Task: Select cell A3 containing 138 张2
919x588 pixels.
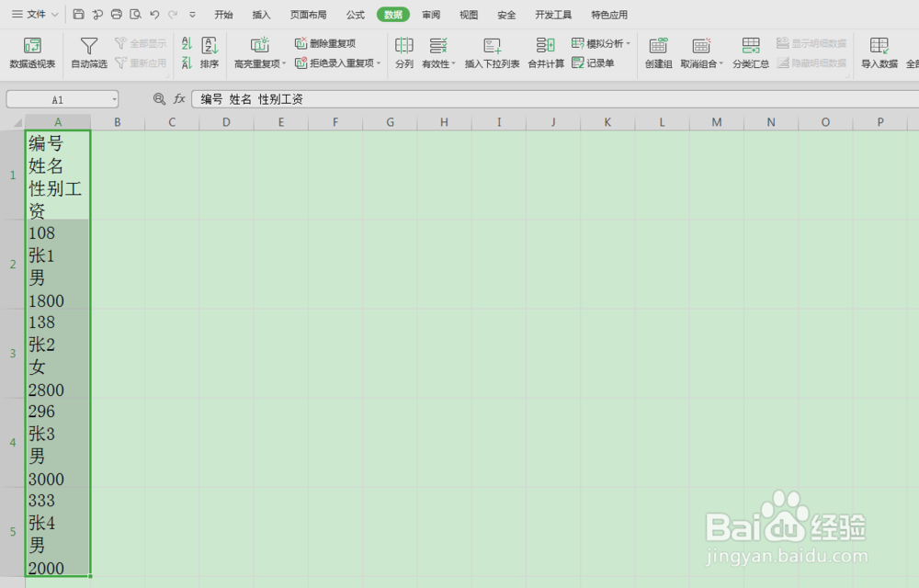Action: pos(58,354)
